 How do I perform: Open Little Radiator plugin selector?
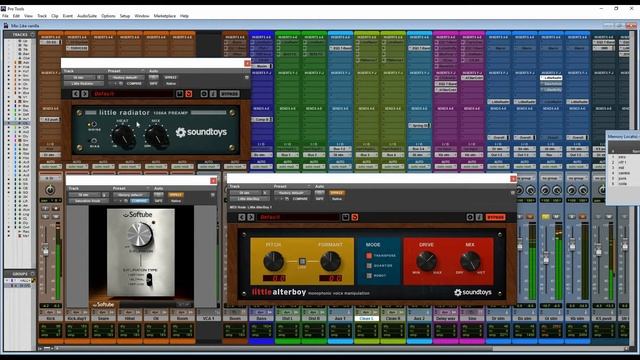[x=83, y=84]
